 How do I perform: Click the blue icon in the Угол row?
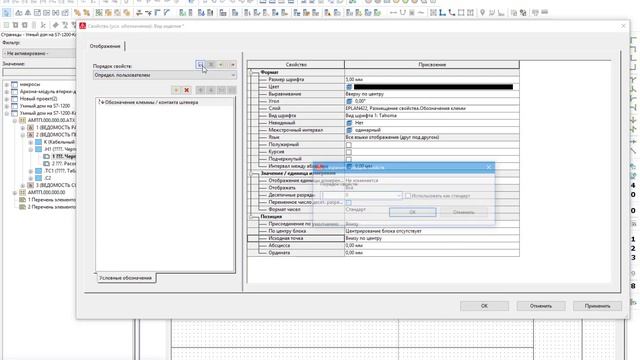[x=349, y=101]
